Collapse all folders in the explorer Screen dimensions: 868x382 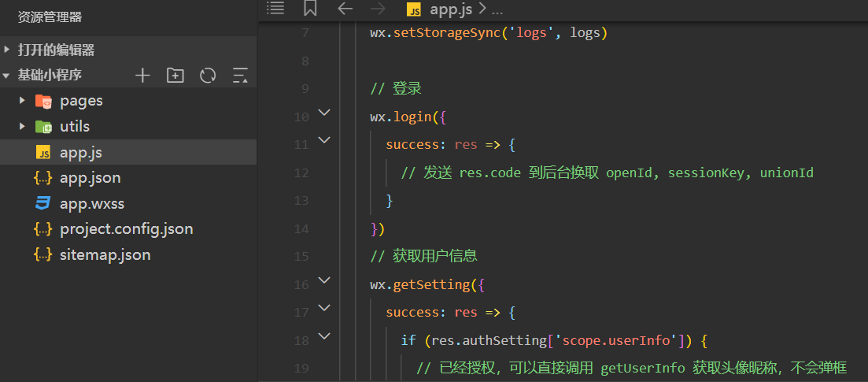240,76
